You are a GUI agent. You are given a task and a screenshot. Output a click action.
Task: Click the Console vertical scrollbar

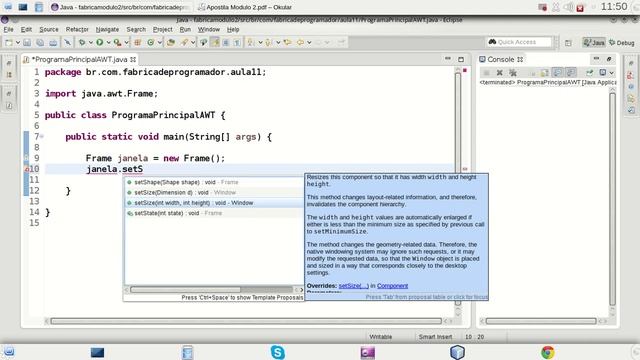point(612,199)
